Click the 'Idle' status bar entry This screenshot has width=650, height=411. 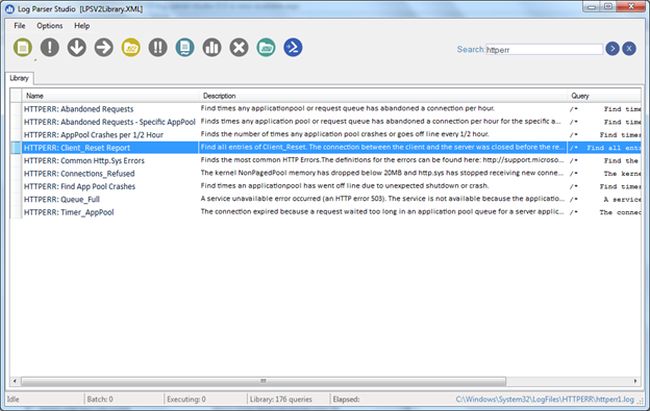click(13, 399)
